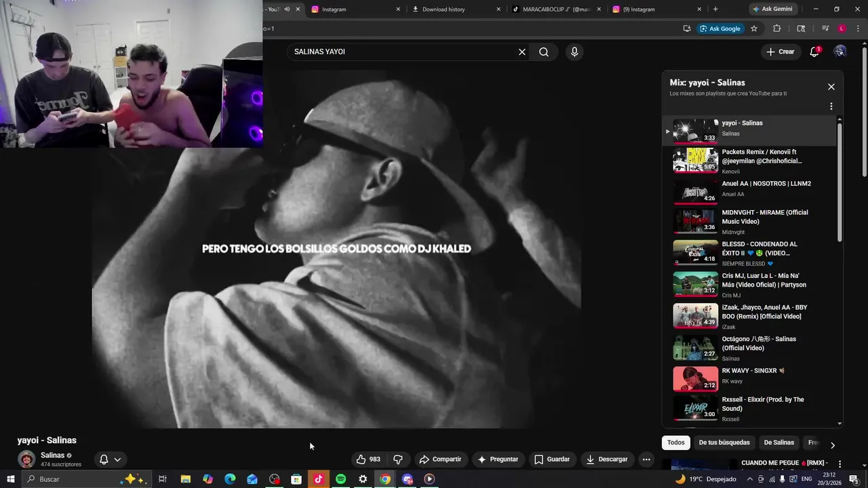The height and width of the screenshot is (488, 868).
Task: Open Microsoft Store on taskbar
Action: pyautogui.click(x=296, y=479)
